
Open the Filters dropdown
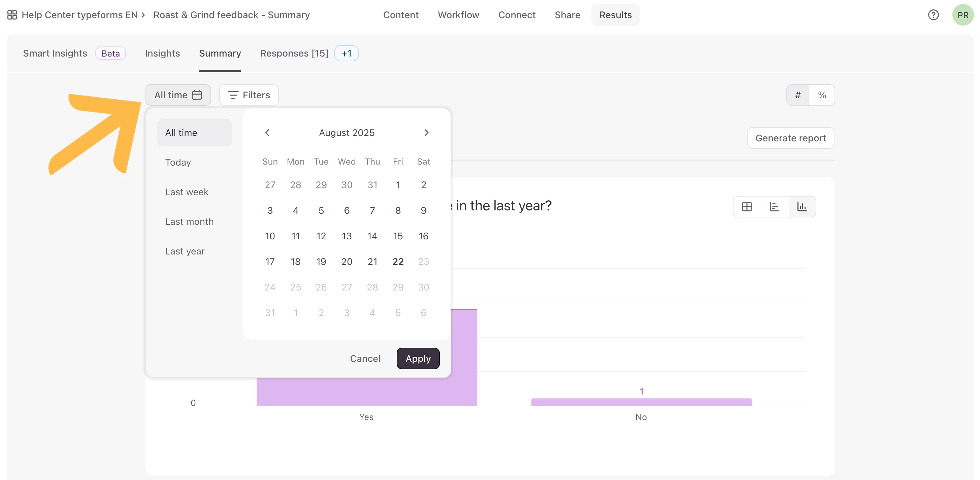[x=249, y=95]
